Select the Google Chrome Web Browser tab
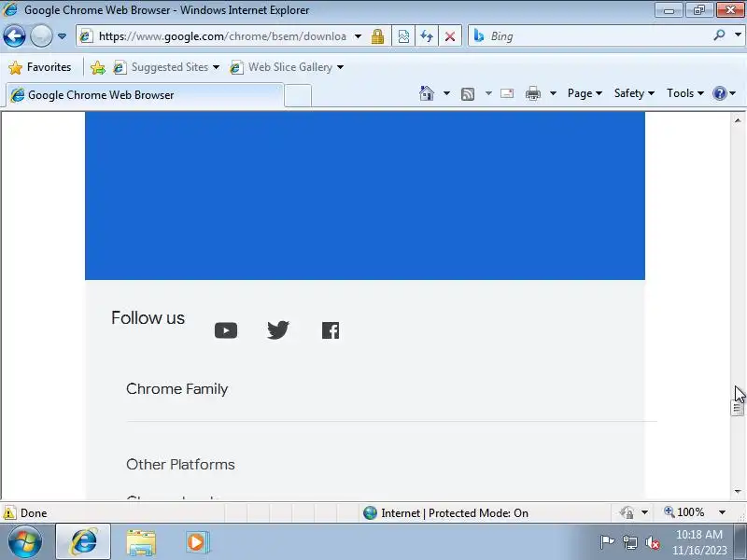 (x=145, y=95)
